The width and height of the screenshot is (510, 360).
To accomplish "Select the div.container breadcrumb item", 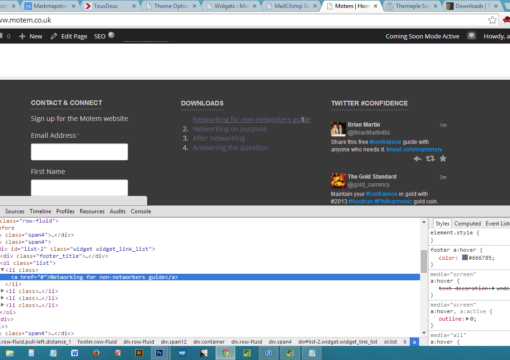I will (x=209, y=342).
